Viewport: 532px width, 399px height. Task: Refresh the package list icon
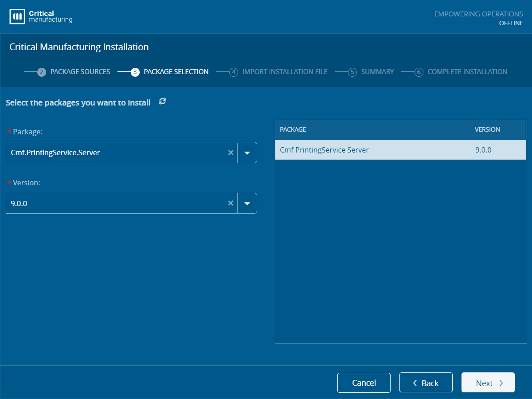(163, 102)
